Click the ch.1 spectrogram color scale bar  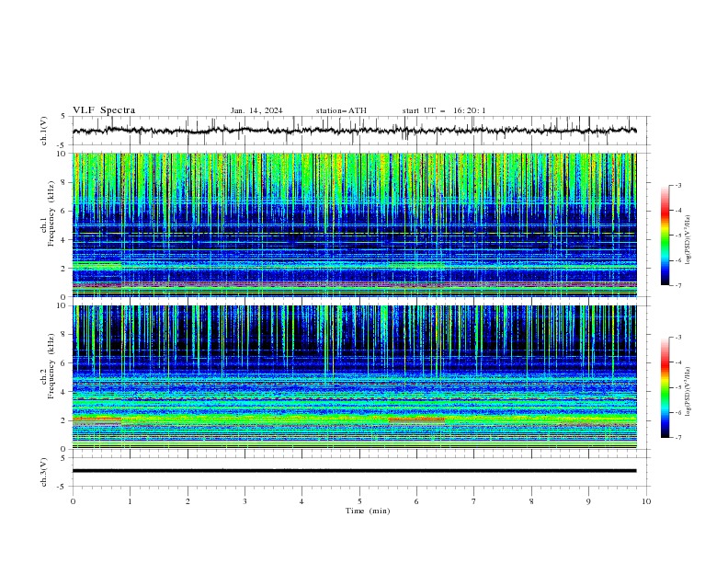pos(665,236)
